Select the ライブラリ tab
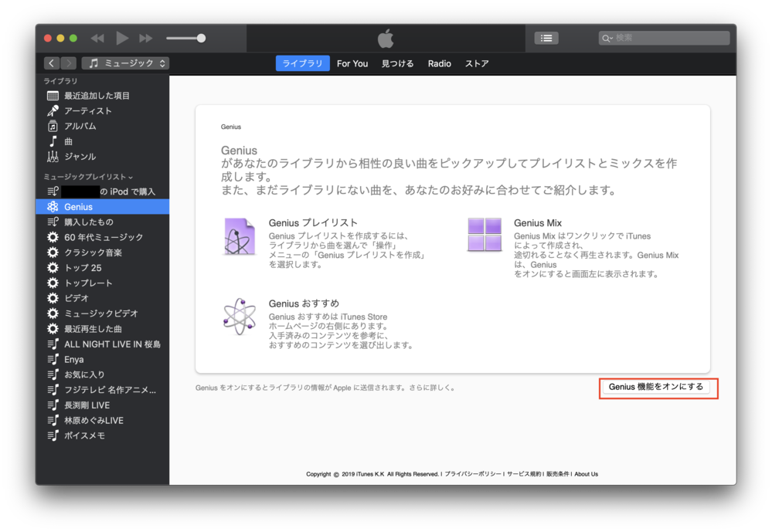Image resolution: width=772 pixels, height=532 pixels. pyautogui.click(x=302, y=63)
